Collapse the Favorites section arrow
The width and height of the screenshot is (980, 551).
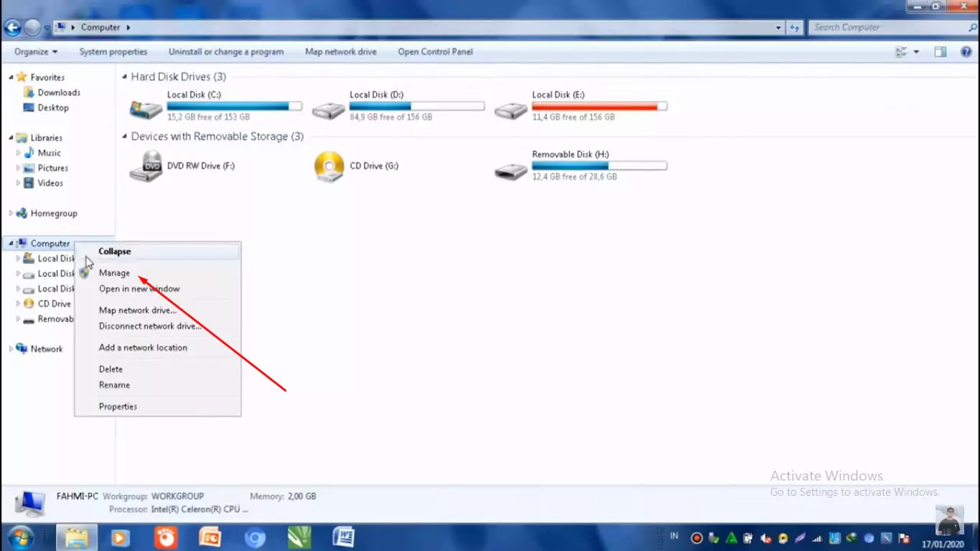pyautogui.click(x=11, y=77)
